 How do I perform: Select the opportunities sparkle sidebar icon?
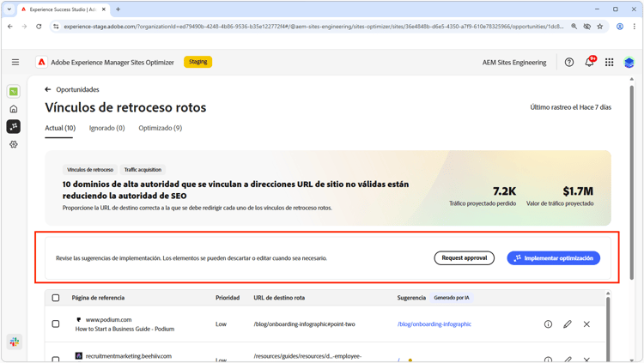pyautogui.click(x=14, y=126)
